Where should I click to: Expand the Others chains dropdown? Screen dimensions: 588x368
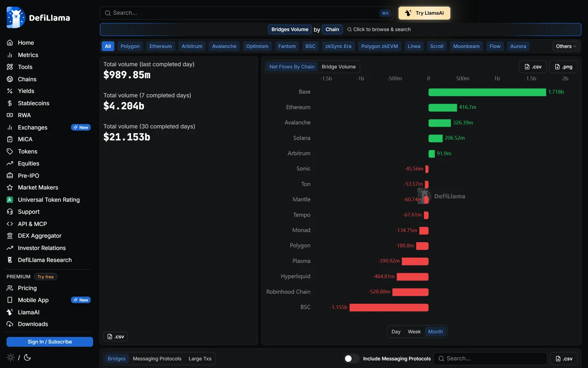coord(566,46)
